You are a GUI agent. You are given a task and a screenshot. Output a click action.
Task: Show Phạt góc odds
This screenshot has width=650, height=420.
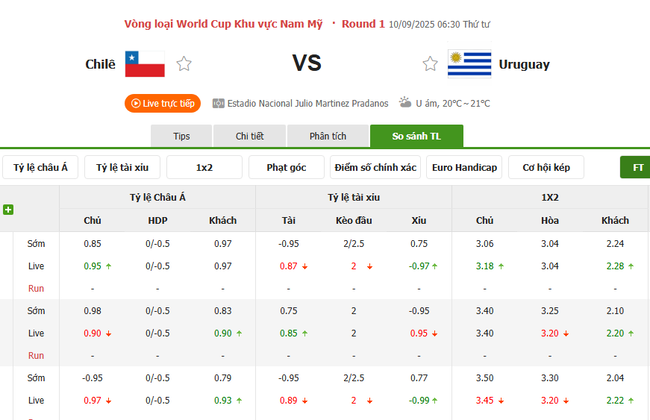coord(286,167)
